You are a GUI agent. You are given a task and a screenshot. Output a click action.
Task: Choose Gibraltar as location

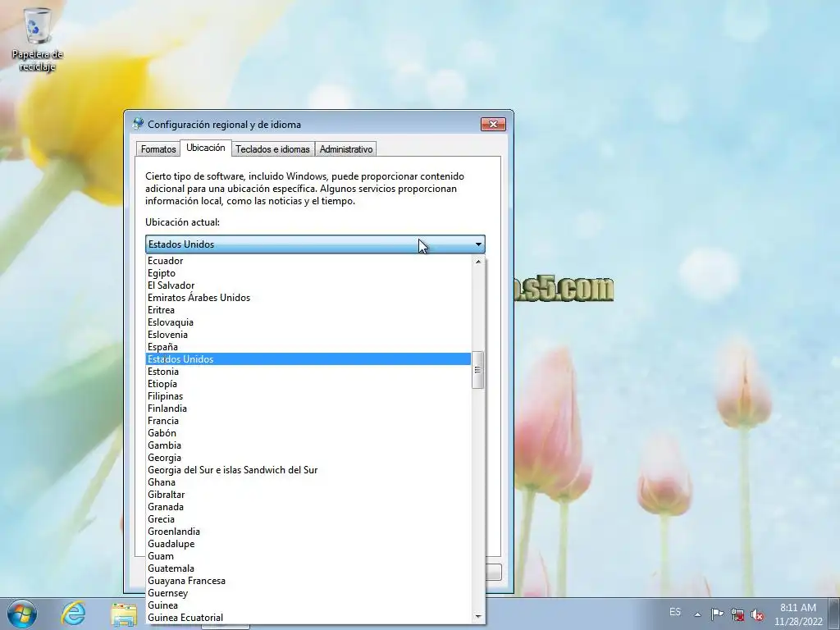(x=308, y=495)
